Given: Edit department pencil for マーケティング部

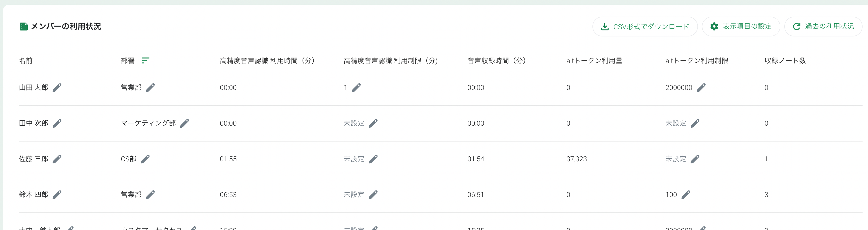Looking at the screenshot, I should coord(185,123).
